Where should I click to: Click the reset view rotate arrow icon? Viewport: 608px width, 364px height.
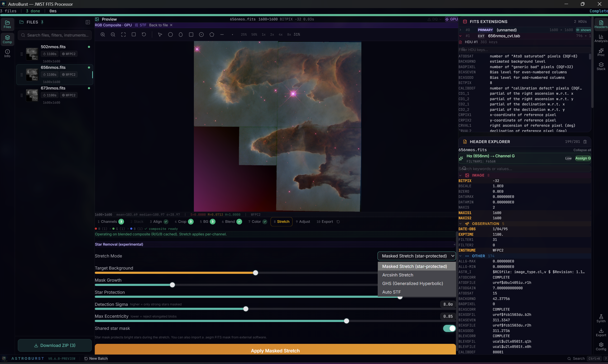pyautogui.click(x=144, y=35)
